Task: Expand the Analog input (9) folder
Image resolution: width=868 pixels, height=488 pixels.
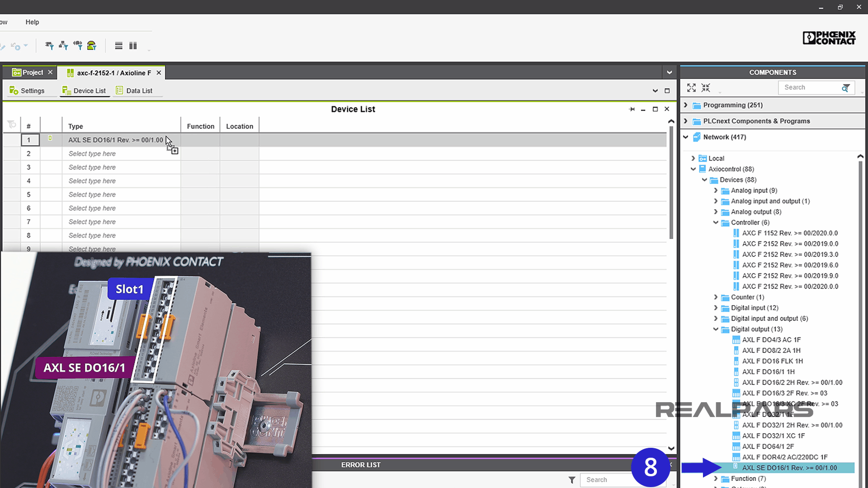Action: point(716,190)
